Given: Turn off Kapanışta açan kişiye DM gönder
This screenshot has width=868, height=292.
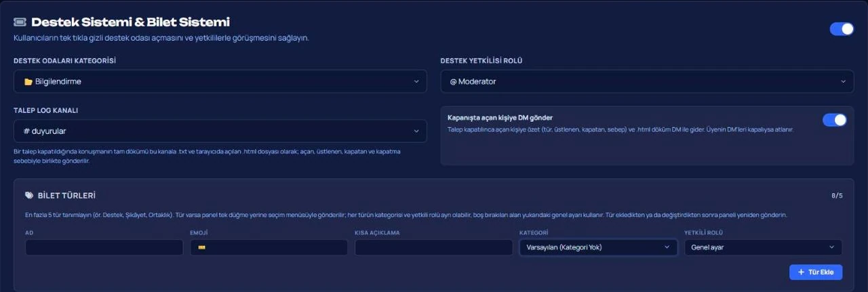Looking at the screenshot, I should pyautogui.click(x=835, y=120).
